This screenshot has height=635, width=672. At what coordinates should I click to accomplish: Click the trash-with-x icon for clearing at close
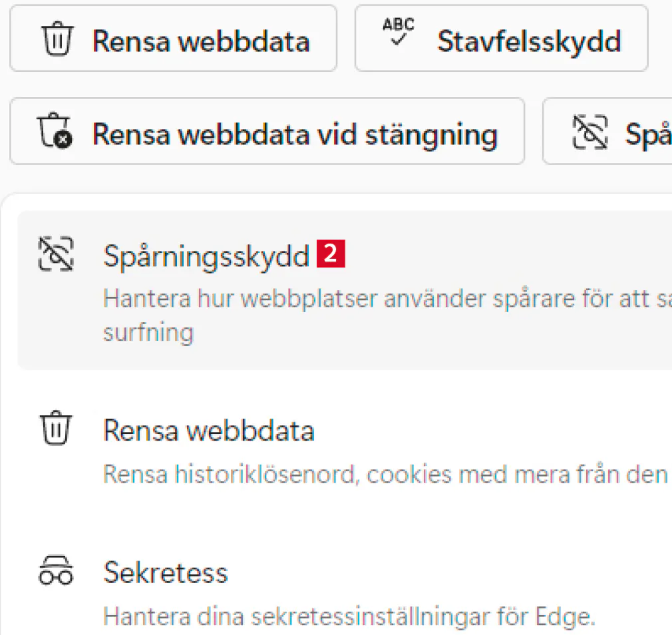click(55, 132)
